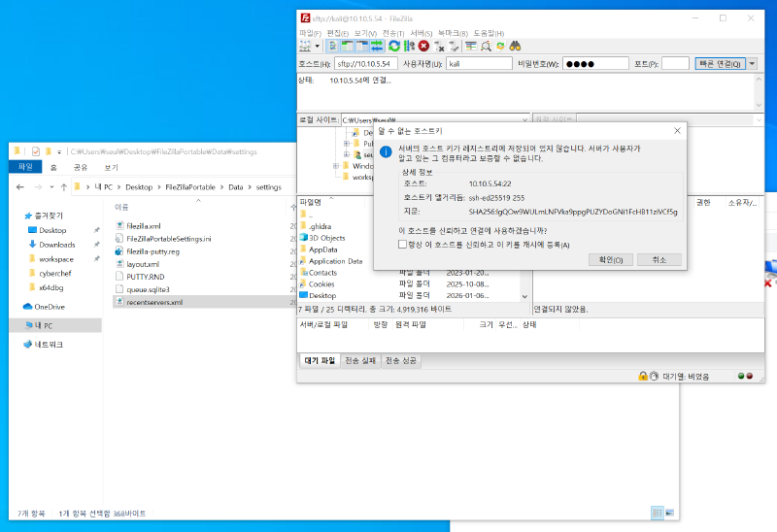Click the binoculars file search icon
The height and width of the screenshot is (532, 777).
[517, 46]
